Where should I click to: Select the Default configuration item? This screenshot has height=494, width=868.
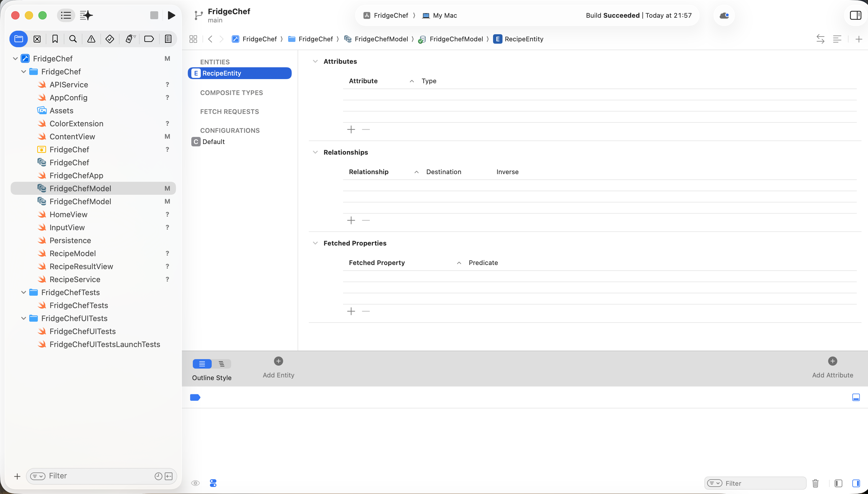click(x=213, y=142)
